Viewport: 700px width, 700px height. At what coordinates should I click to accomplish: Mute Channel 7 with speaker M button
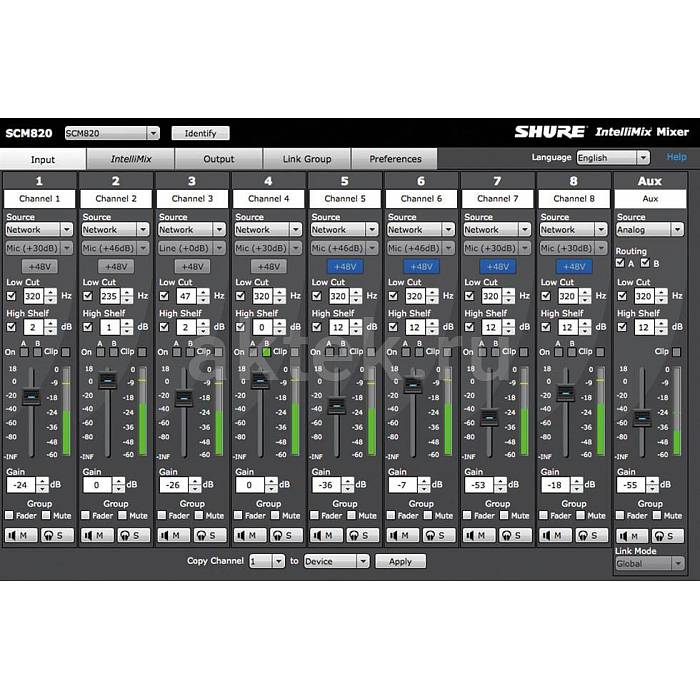(x=479, y=535)
